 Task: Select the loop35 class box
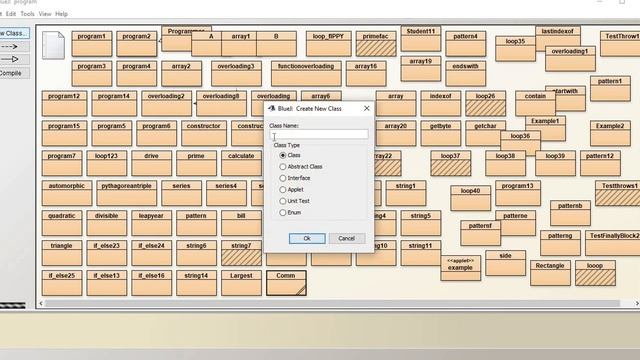[x=516, y=49]
